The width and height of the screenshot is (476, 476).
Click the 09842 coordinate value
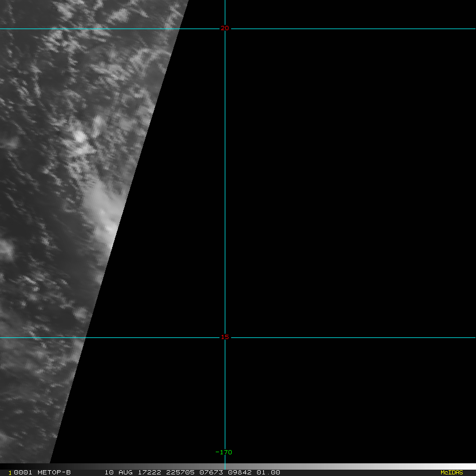tap(240, 472)
